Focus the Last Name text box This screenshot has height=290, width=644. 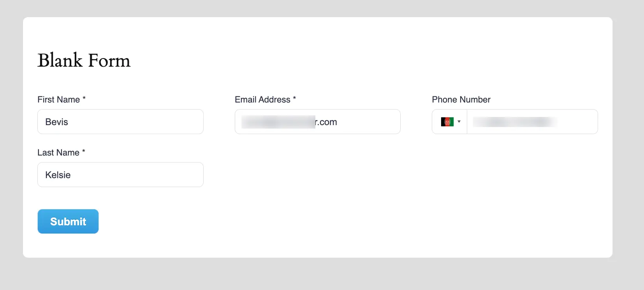pos(120,175)
